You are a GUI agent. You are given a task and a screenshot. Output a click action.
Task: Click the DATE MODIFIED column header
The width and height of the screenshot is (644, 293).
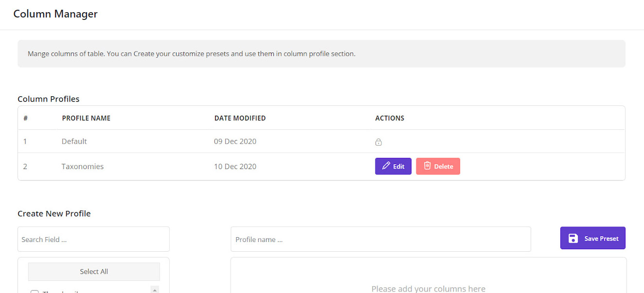point(240,118)
